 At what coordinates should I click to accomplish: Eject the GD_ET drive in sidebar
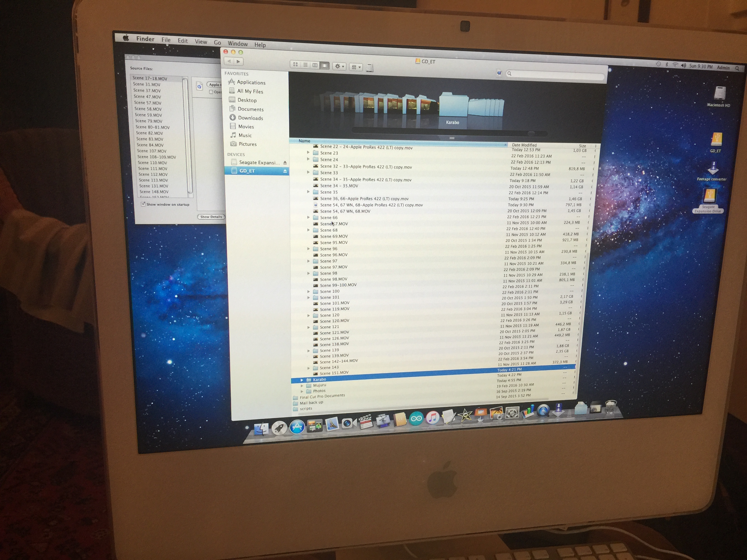pos(285,172)
